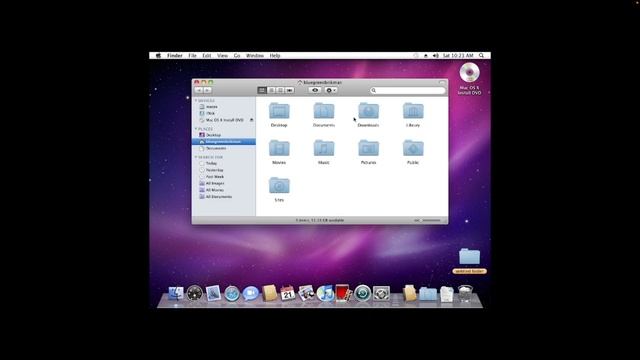This screenshot has height=360, width=640.
Task: Open Dashboard from the Dock
Action: (195, 293)
